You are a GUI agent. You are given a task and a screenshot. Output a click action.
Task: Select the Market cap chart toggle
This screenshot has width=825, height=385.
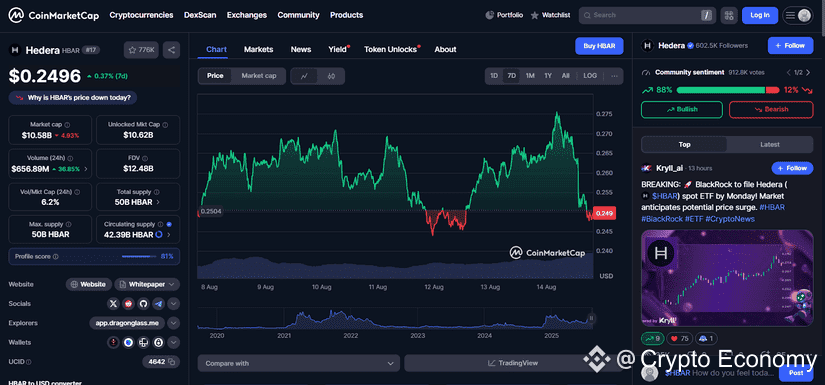259,76
